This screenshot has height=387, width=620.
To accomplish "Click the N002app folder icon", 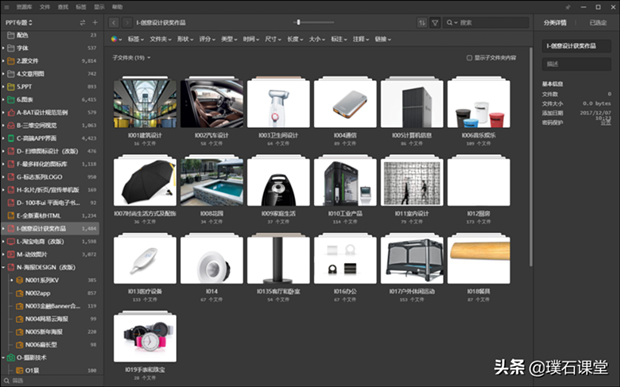I will tap(19, 293).
